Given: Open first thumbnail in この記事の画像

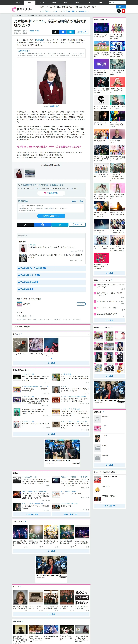Looking at the screenshot, I should click(x=19, y=173).
